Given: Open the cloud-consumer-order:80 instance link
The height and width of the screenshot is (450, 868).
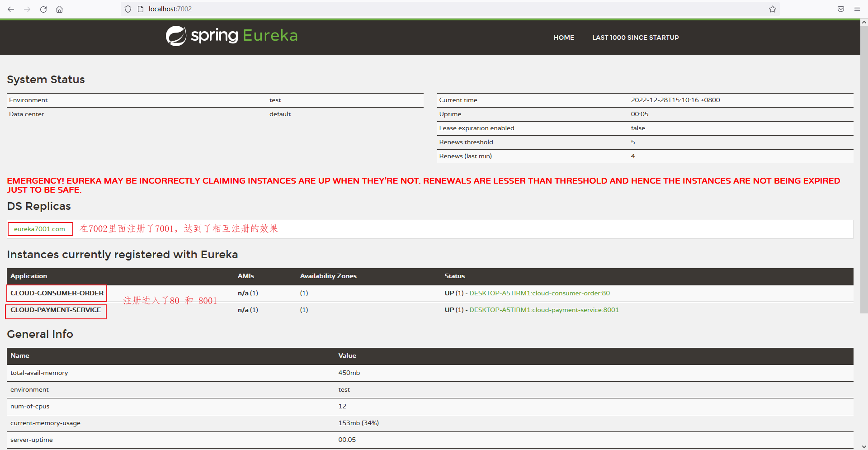Looking at the screenshot, I should click(539, 293).
